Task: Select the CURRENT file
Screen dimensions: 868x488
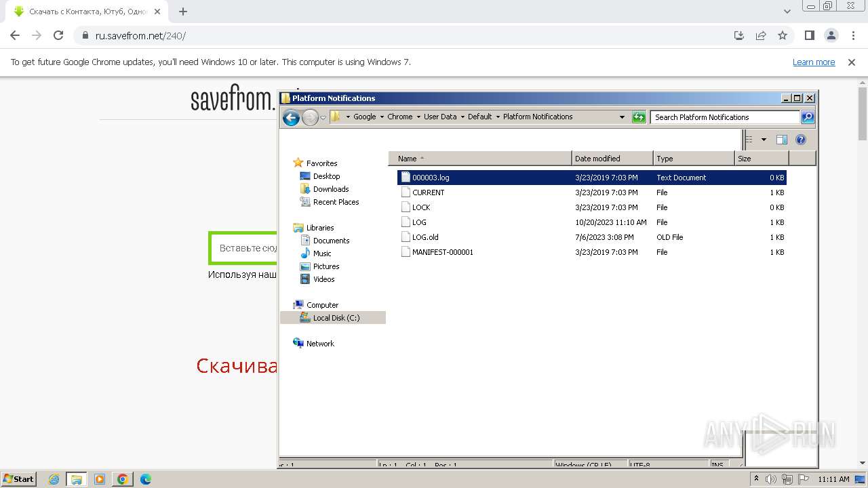Action: tap(592, 192)
